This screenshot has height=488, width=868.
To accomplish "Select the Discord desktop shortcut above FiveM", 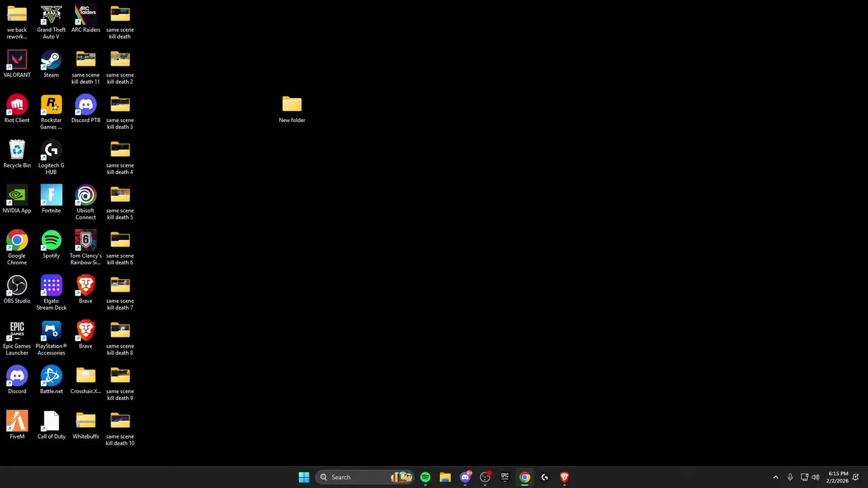I will coord(17,381).
